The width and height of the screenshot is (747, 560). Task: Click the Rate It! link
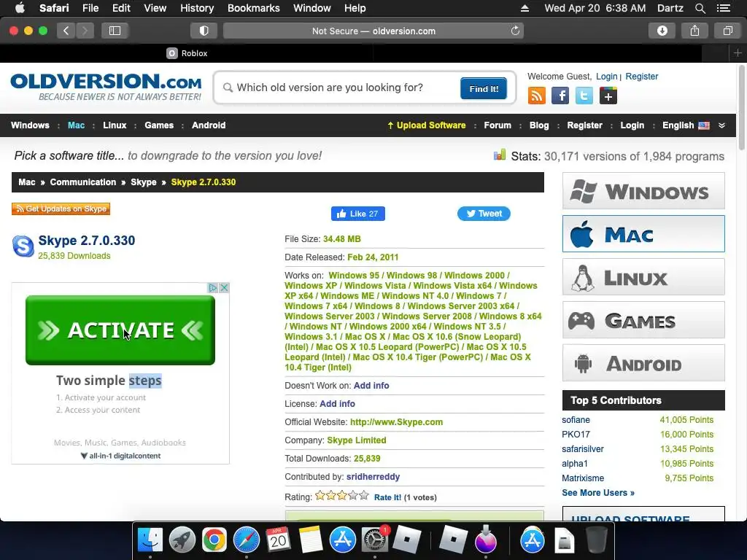coord(387,497)
